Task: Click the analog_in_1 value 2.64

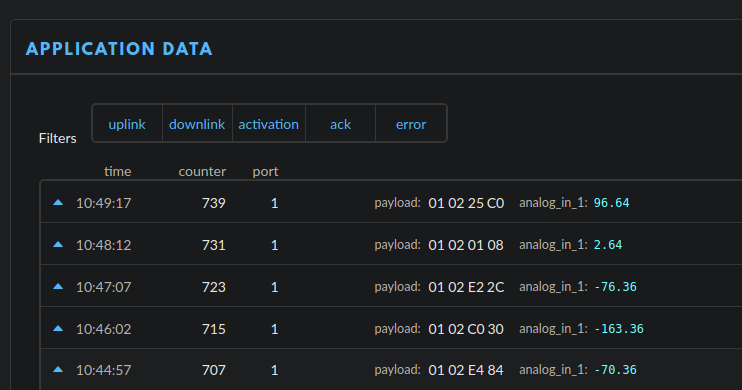Action: coord(608,245)
